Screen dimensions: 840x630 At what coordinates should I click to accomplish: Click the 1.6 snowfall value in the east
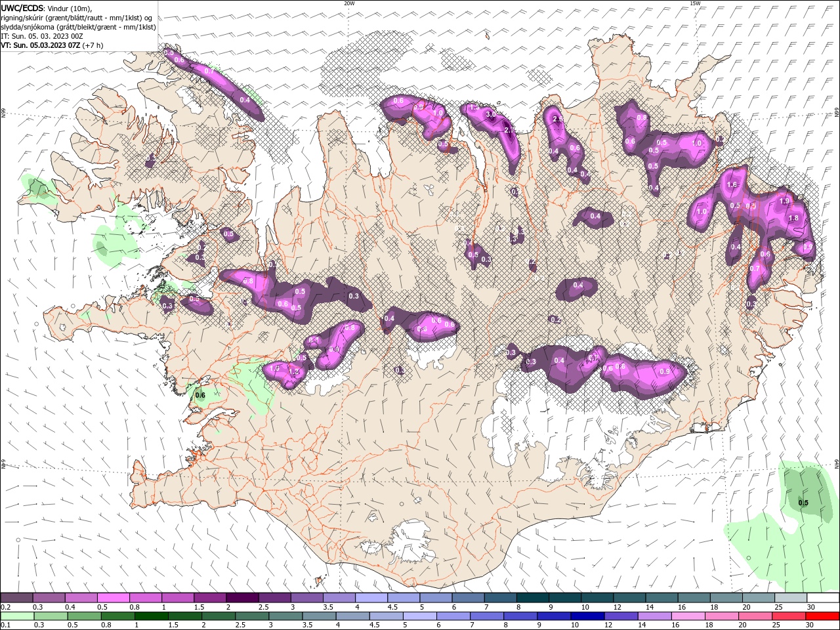(732, 185)
